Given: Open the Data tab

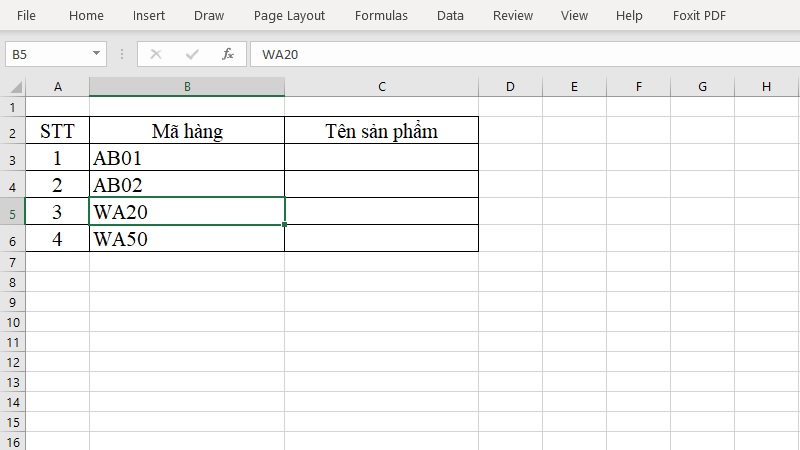Looking at the screenshot, I should point(450,16).
